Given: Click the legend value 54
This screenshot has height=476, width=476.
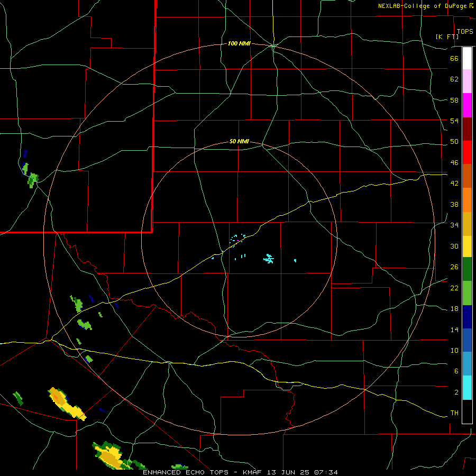Looking at the screenshot, I should [454, 121].
